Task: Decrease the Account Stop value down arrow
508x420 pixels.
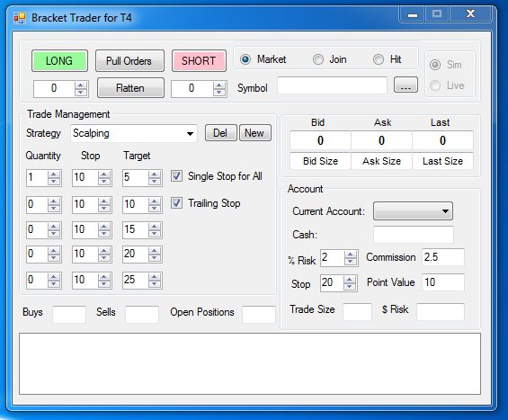Action: coord(349,287)
